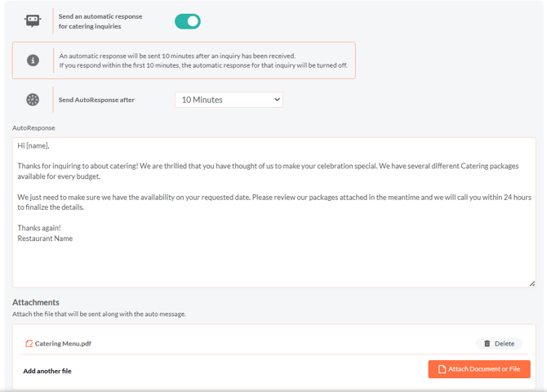Open the Catering Menu.pdf file name
547x392 pixels.
click(x=63, y=344)
